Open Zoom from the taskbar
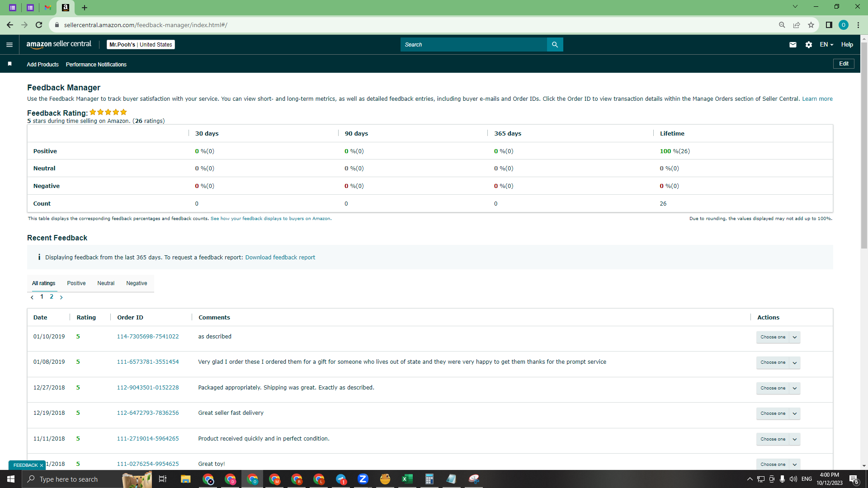 pos(363,479)
